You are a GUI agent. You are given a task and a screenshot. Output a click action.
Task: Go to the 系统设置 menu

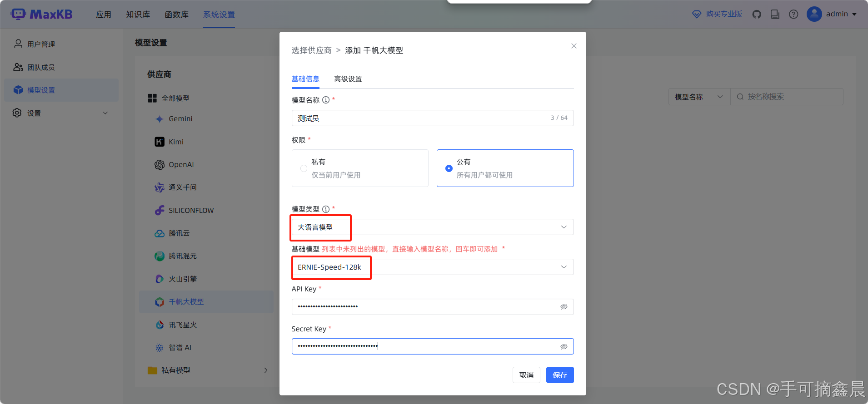(x=219, y=15)
